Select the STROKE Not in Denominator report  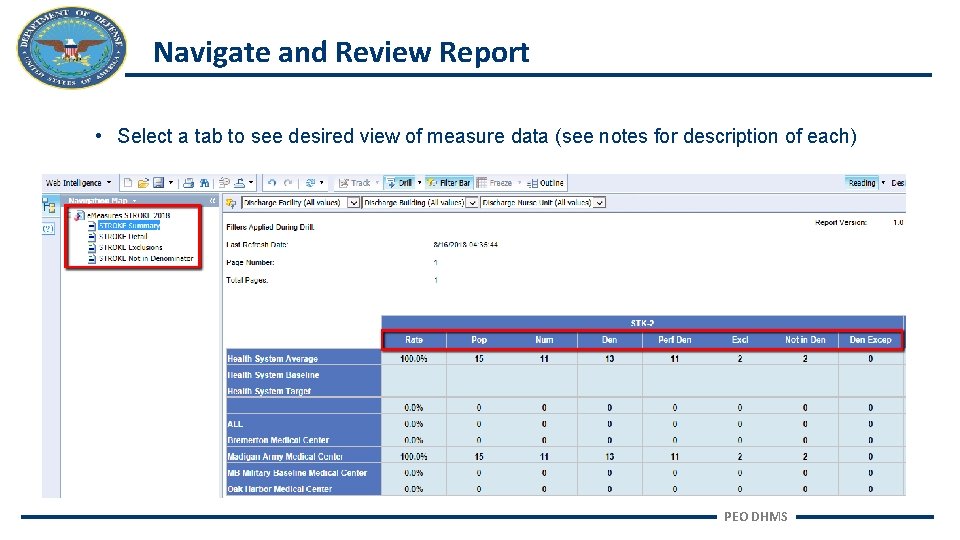[146, 258]
